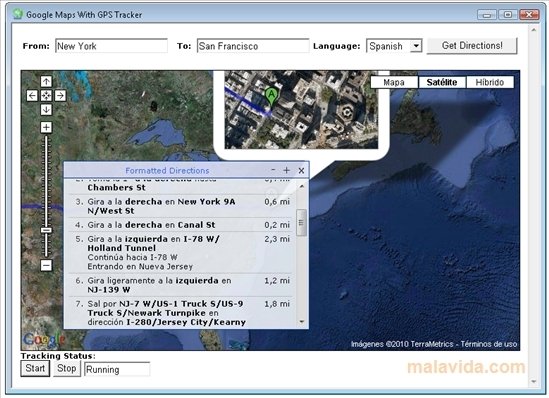This screenshot has height=398, width=549.
Task: Click the From input field
Action: [111, 46]
